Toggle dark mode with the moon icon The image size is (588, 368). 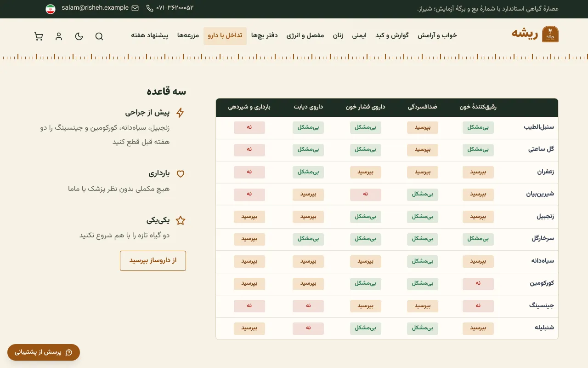79,36
